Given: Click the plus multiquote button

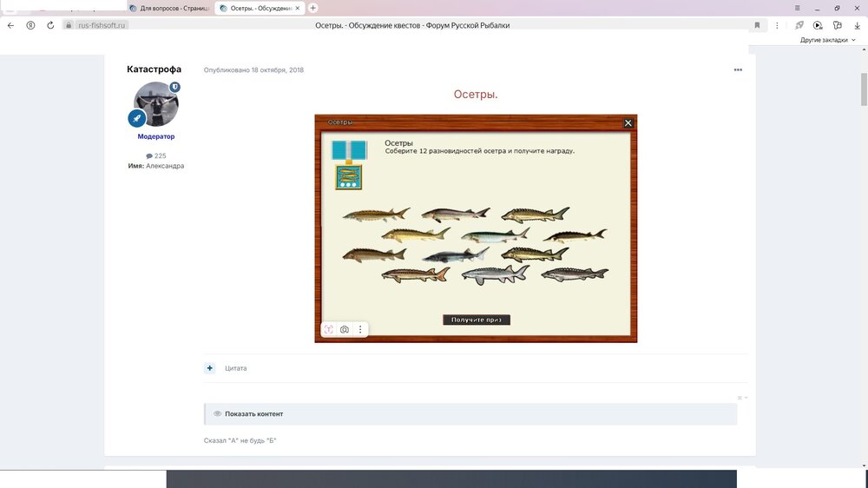Looking at the screenshot, I should pyautogui.click(x=210, y=368).
